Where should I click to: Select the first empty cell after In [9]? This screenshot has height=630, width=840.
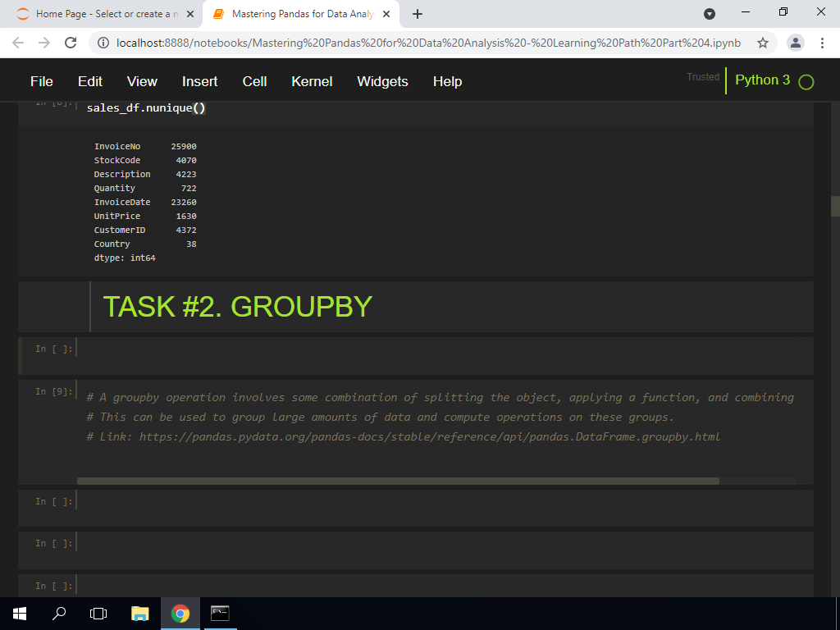[x=416, y=508]
